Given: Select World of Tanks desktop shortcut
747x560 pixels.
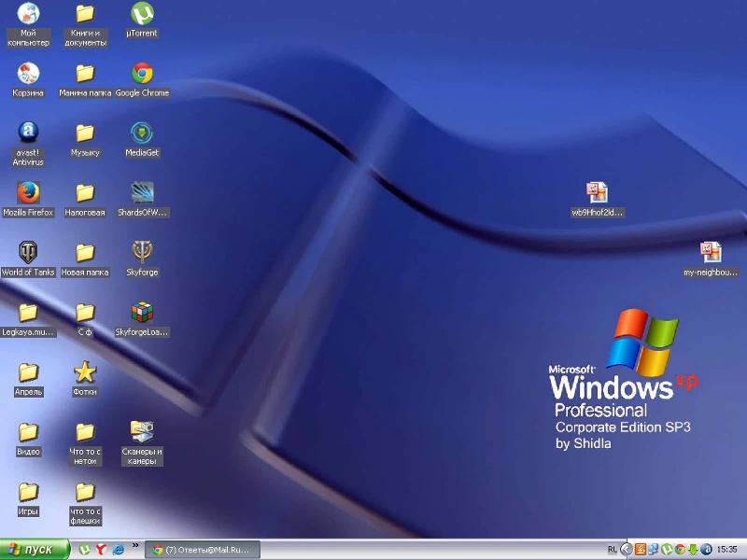Looking at the screenshot, I should pos(28,259).
